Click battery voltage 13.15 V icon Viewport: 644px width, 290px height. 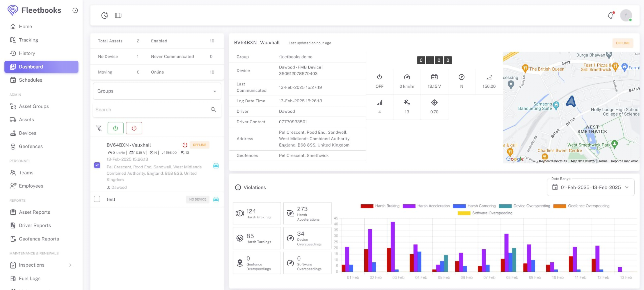pos(434,77)
